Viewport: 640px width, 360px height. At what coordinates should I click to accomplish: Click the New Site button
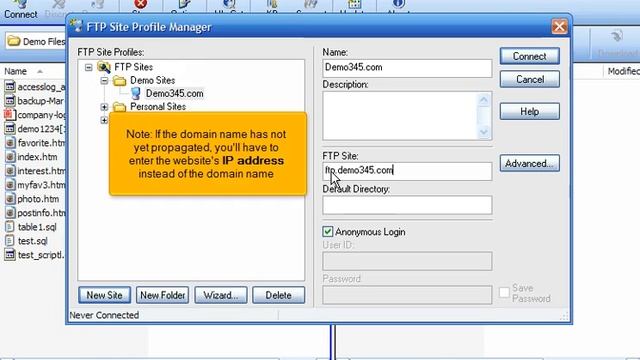[x=104, y=295]
